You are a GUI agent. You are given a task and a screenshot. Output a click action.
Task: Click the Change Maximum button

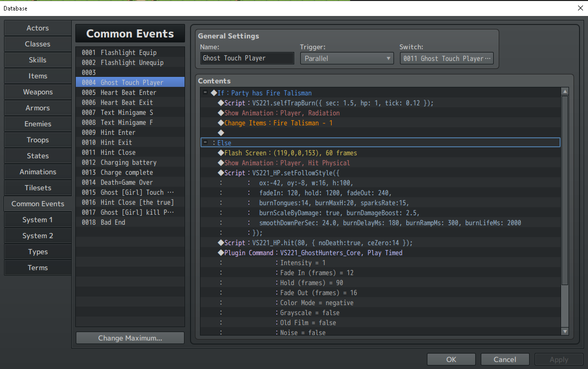(130, 338)
